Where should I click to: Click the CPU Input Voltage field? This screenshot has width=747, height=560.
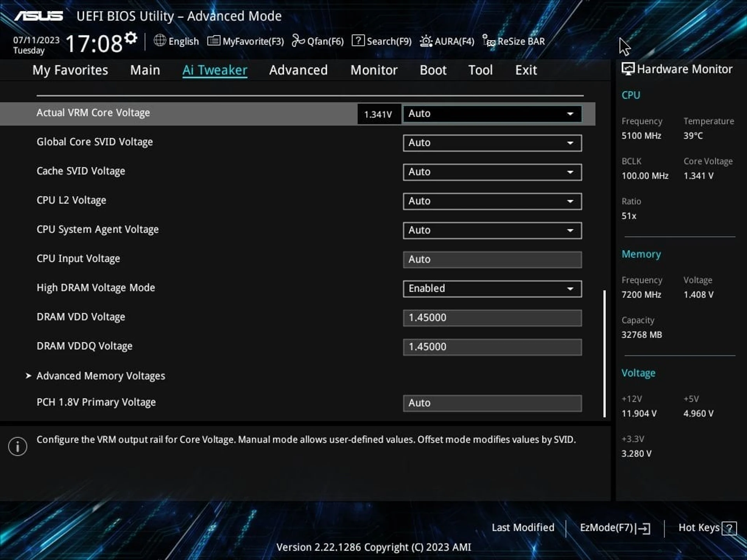tap(492, 259)
